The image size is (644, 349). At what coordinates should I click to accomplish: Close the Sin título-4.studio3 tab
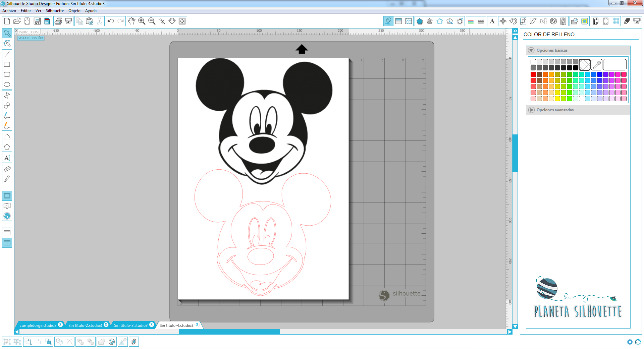pos(197,325)
